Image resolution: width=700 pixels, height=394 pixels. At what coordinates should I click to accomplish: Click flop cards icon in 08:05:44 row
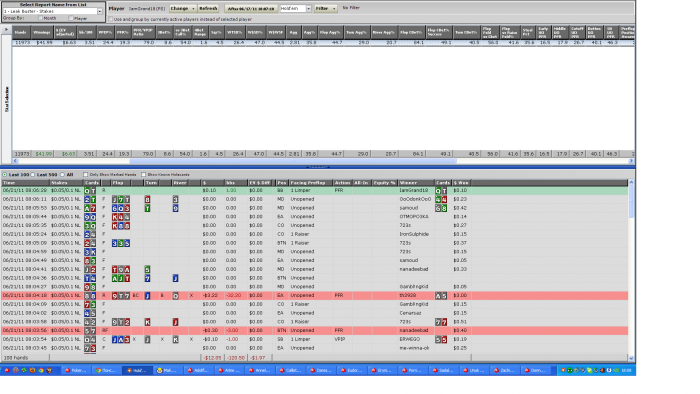pos(121,217)
